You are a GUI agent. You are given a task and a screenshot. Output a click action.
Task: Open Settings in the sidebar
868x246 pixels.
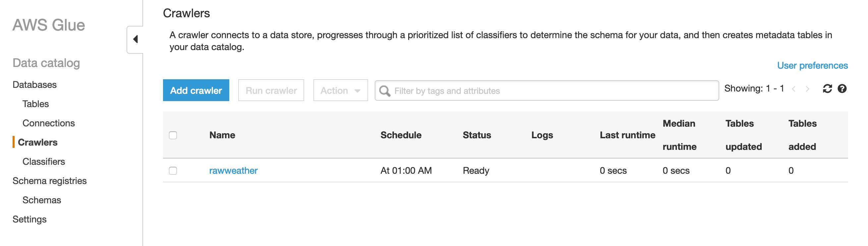click(x=29, y=219)
